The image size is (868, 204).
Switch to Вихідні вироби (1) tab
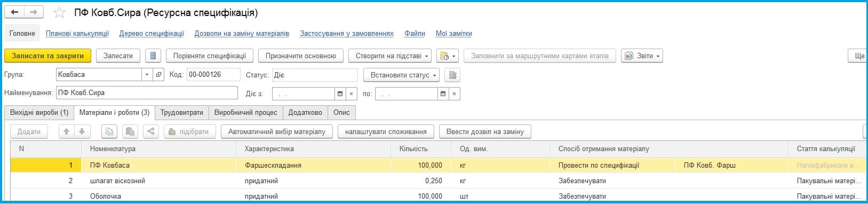[39, 113]
